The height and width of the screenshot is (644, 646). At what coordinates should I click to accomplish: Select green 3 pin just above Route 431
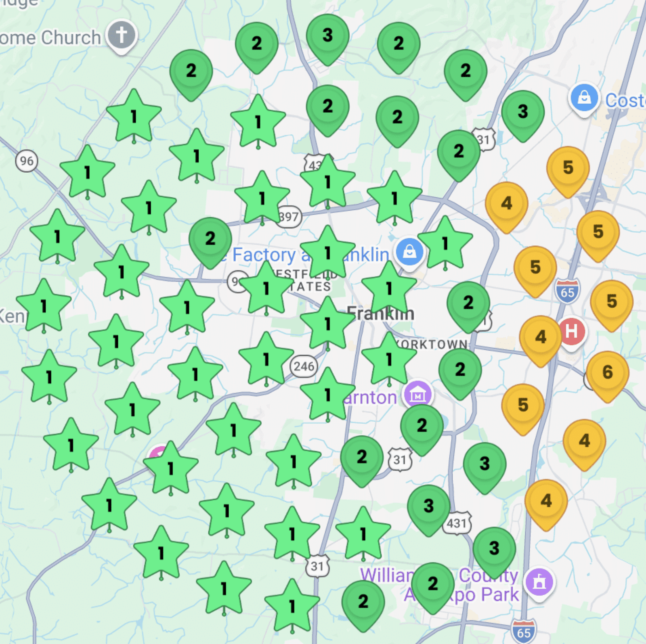pyautogui.click(x=428, y=506)
